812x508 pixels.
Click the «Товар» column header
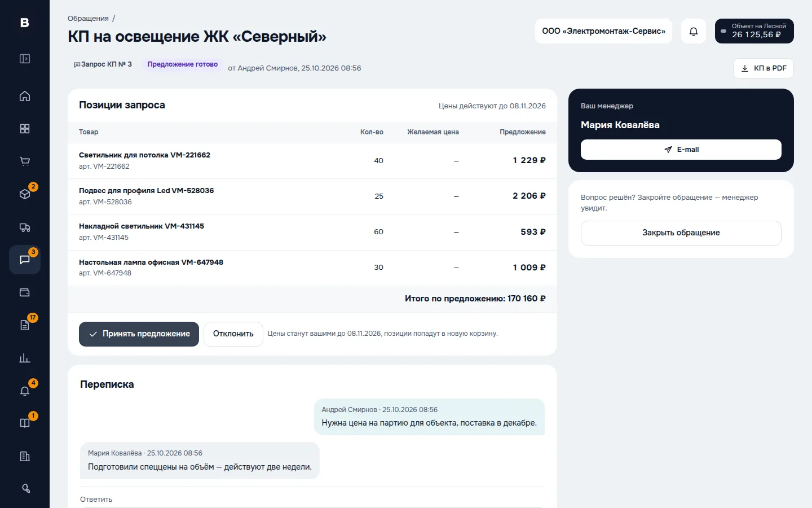(x=89, y=132)
